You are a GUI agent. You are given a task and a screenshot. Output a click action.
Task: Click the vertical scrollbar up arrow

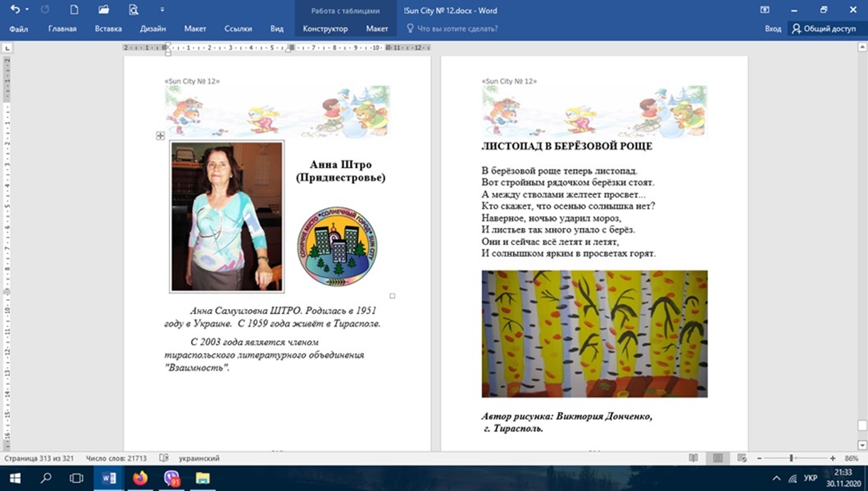coord(862,48)
